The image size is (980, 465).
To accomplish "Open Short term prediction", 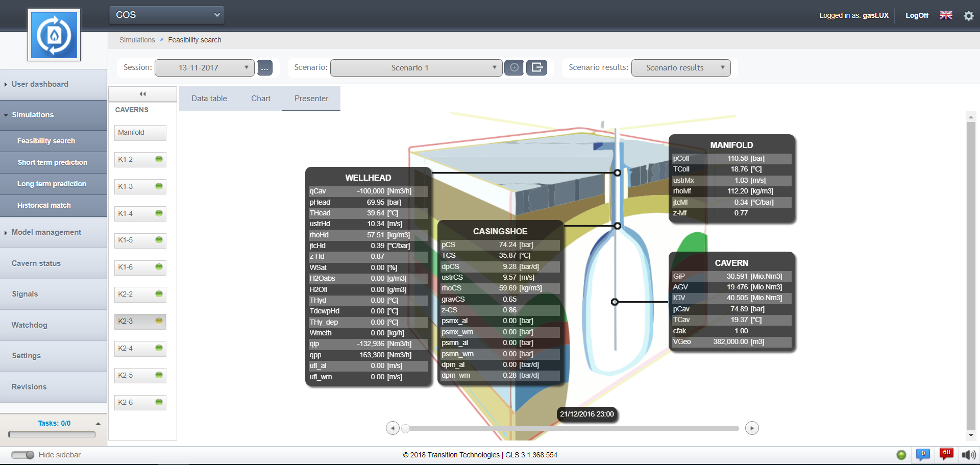I will 53,162.
